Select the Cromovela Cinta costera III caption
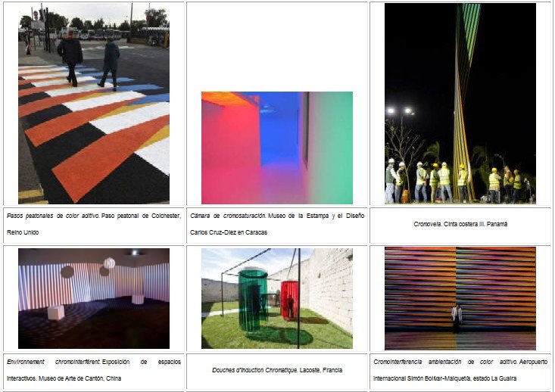This screenshot has height=392, width=555. pyautogui.click(x=460, y=224)
